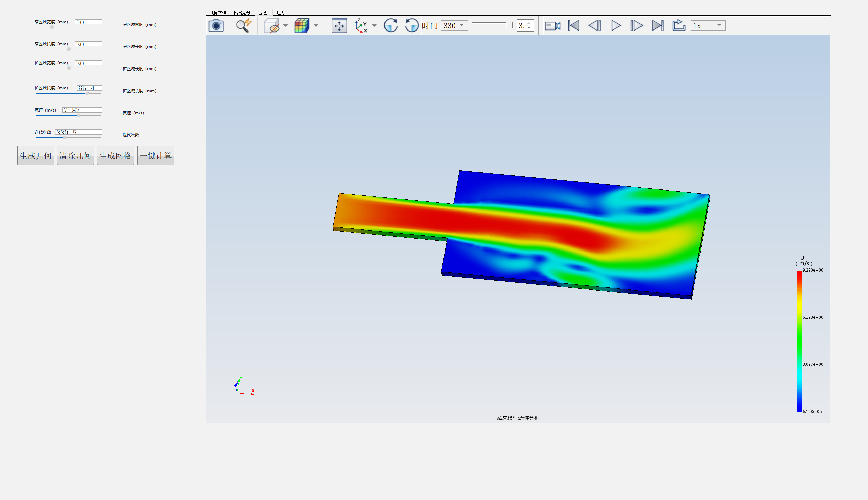Switch to the 几何结构 tab
This screenshot has width=868, height=500.
218,13
